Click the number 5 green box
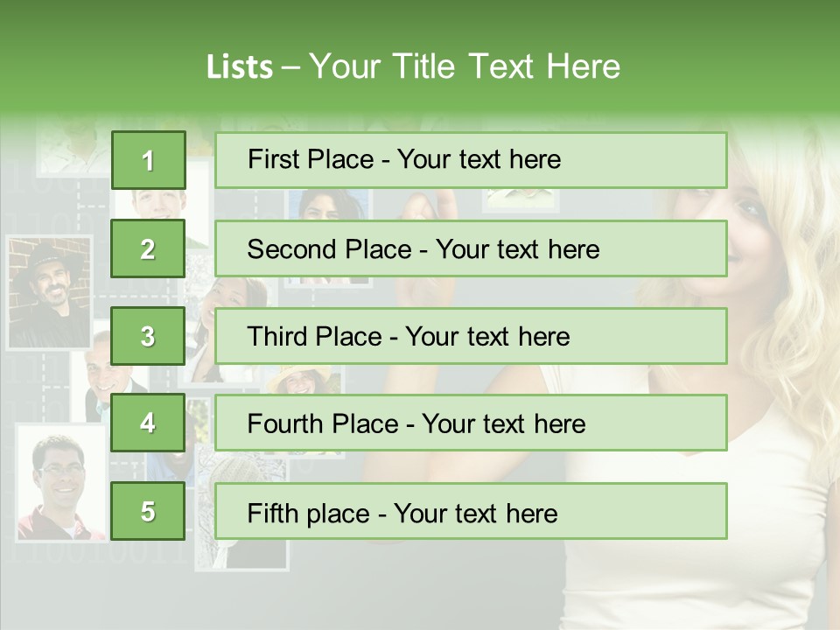This screenshot has width=840, height=630. click(148, 510)
